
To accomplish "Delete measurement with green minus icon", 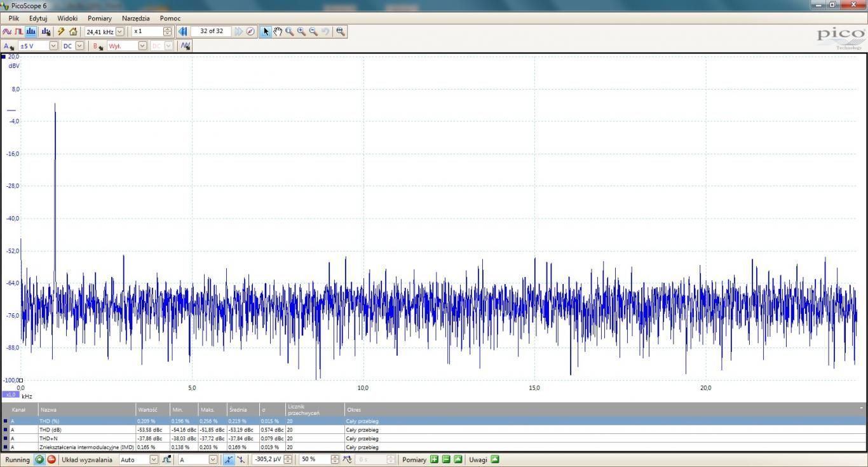I will point(446,459).
